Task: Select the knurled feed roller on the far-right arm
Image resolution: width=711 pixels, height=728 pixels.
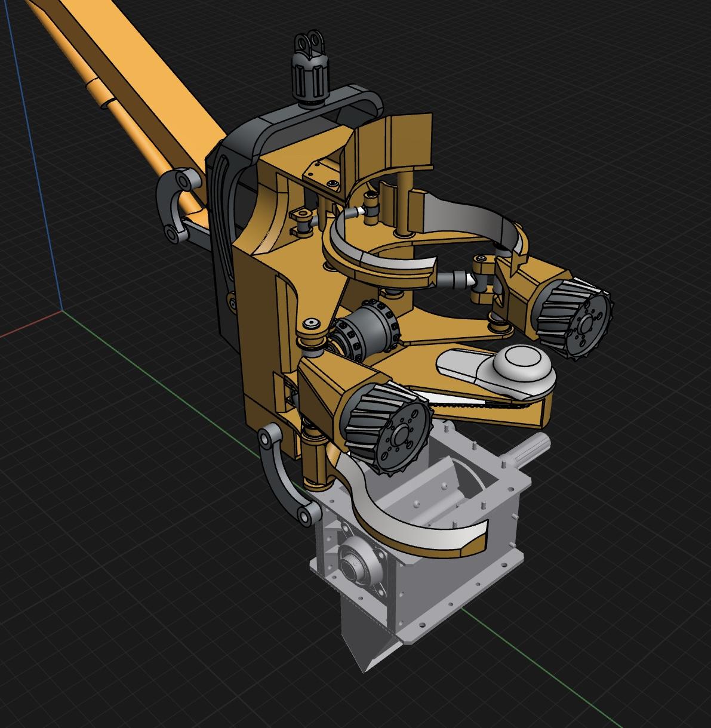Action: tap(573, 319)
